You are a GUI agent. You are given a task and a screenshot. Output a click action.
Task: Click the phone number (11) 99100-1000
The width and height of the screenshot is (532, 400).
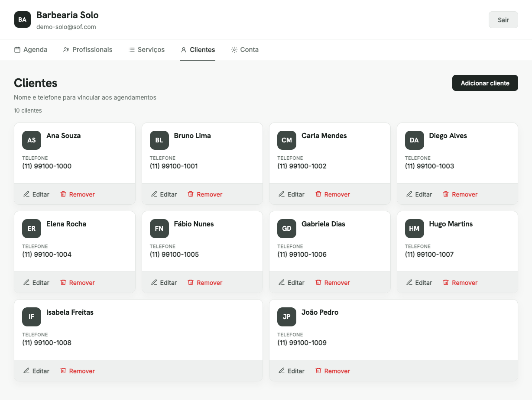(x=47, y=166)
